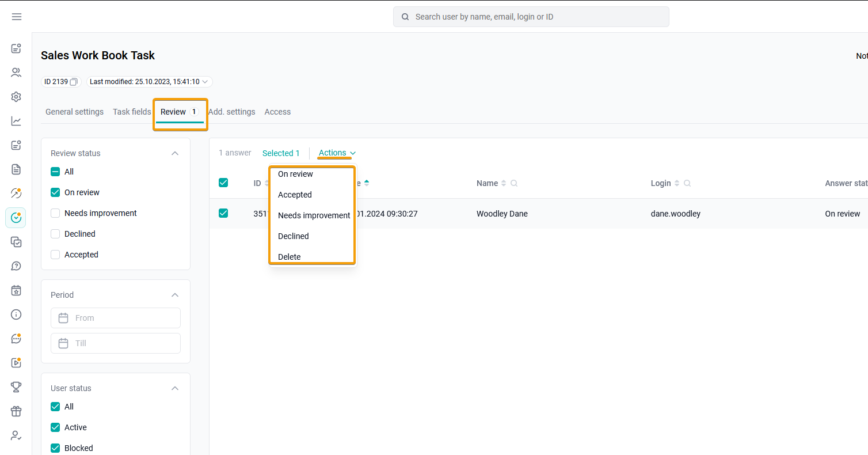Click On review answer status in row
The image size is (868, 455).
coord(843,214)
